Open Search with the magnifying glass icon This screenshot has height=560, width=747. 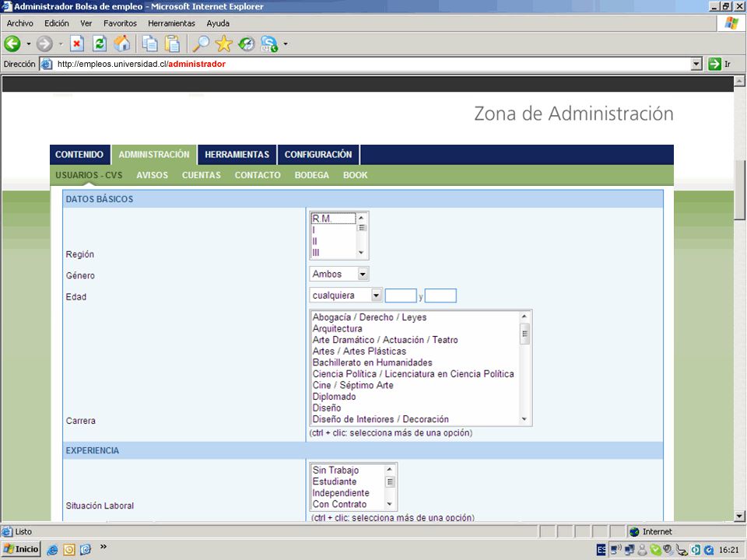201,44
